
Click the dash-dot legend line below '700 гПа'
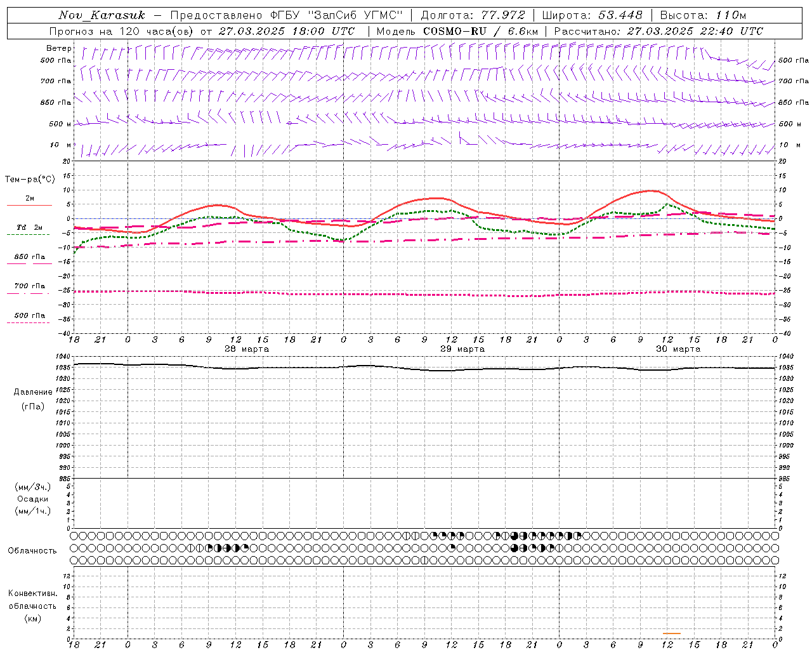(x=29, y=293)
